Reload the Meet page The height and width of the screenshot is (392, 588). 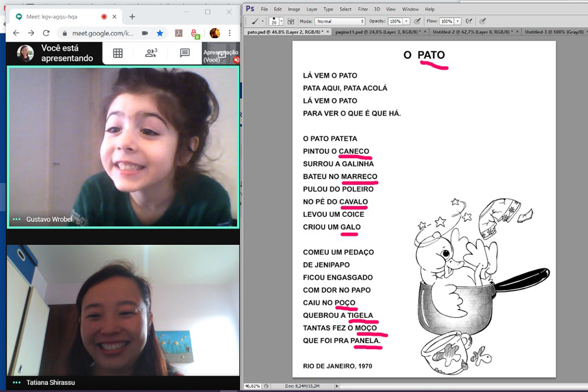[46, 33]
